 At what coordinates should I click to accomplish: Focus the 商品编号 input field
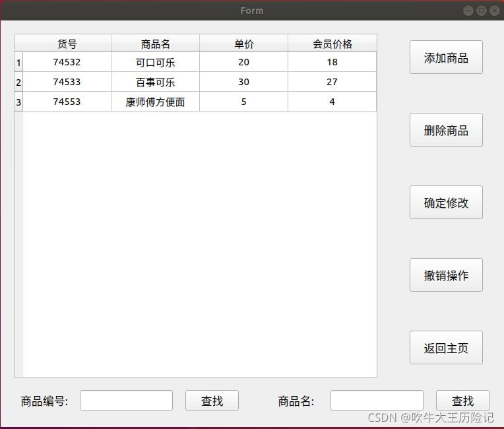click(x=126, y=401)
